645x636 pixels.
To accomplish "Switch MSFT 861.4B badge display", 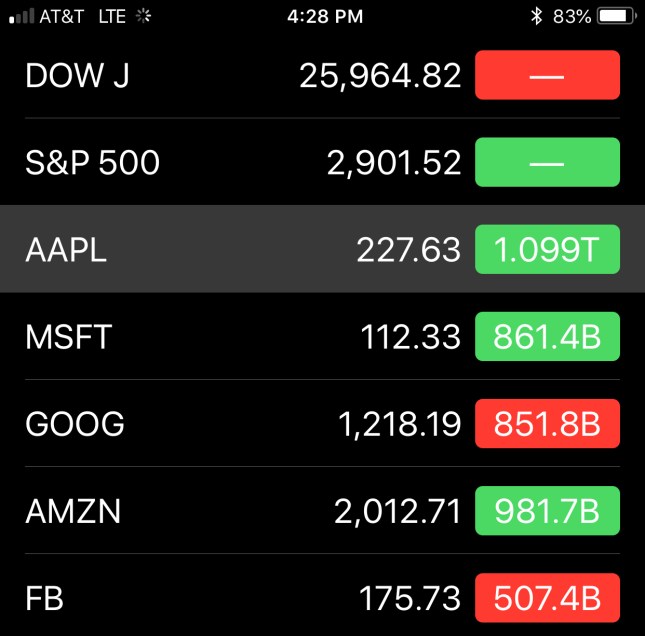I will [x=547, y=337].
